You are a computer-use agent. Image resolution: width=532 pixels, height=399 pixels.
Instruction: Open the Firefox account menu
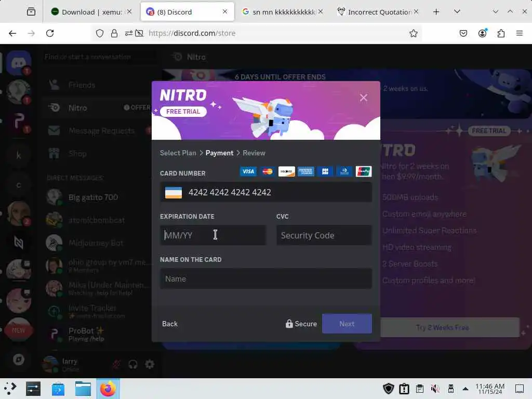pyautogui.click(x=483, y=33)
